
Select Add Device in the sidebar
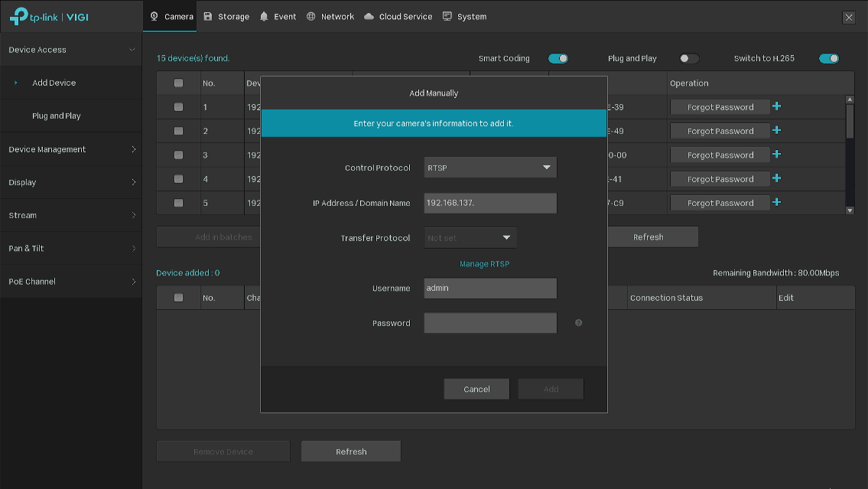click(x=71, y=83)
